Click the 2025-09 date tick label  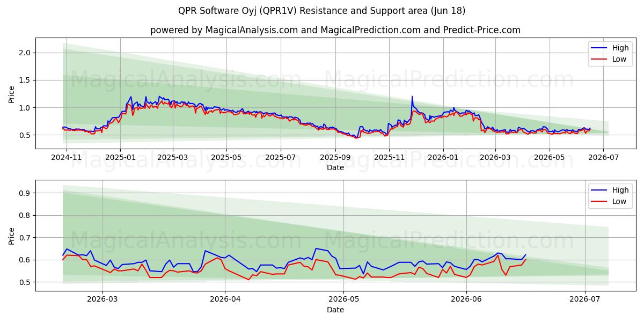click(335, 158)
